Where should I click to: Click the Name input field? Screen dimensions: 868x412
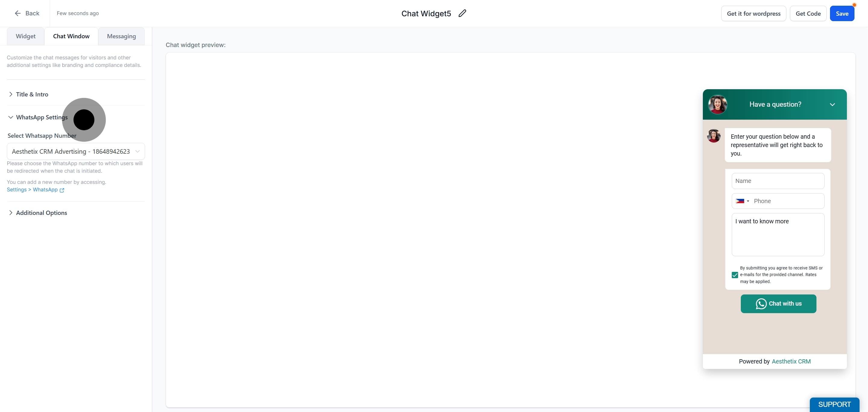[778, 181]
